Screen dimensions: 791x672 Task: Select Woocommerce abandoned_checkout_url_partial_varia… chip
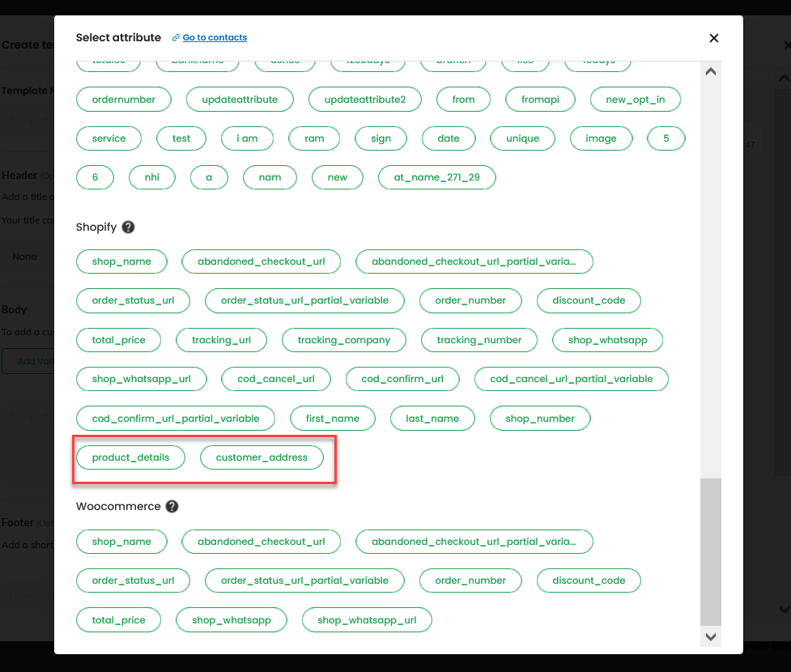tap(474, 542)
